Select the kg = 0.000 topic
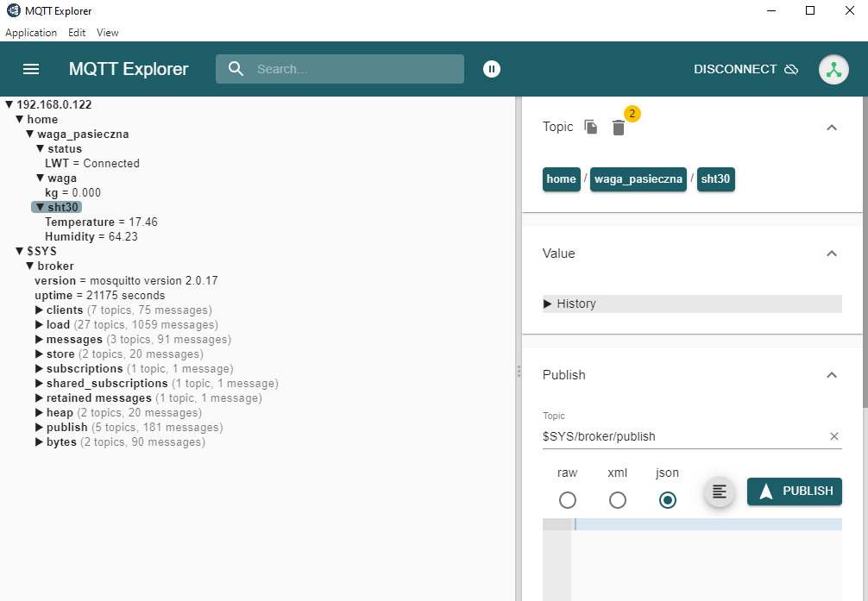This screenshot has height=601, width=868. click(72, 192)
